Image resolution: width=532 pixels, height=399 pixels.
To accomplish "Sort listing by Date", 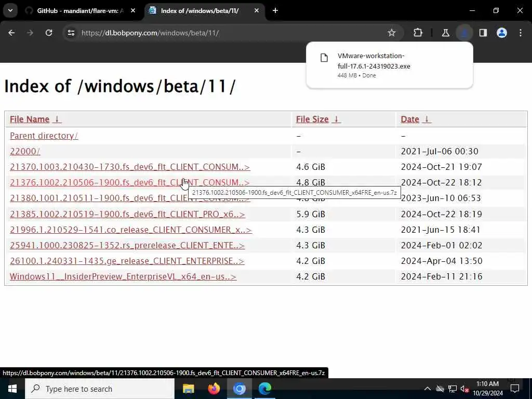I will pyautogui.click(x=410, y=119).
